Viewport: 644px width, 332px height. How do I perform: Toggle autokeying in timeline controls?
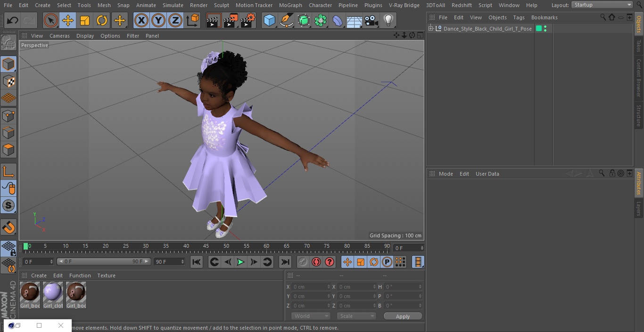[316, 262]
